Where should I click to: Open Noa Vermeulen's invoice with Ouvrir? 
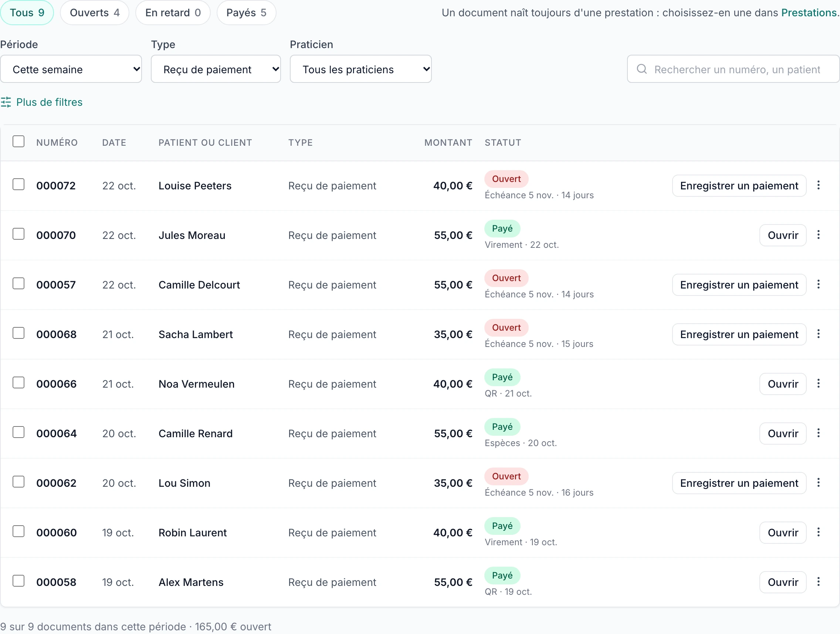783,384
